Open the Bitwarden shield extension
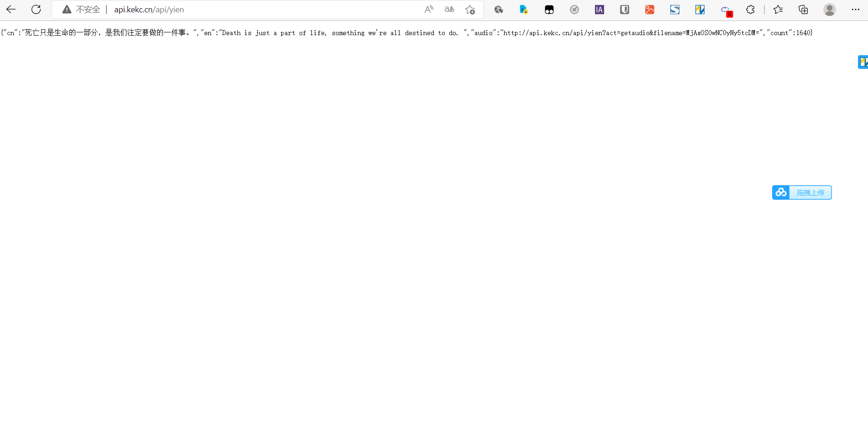The height and width of the screenshot is (426, 868). (x=624, y=10)
